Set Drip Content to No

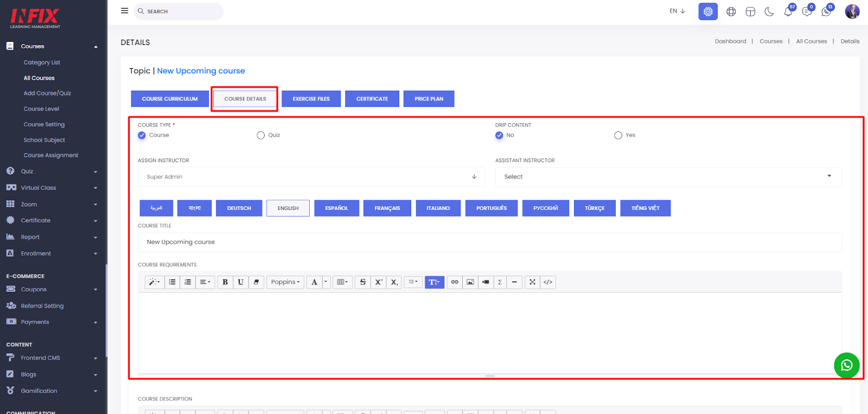click(499, 135)
